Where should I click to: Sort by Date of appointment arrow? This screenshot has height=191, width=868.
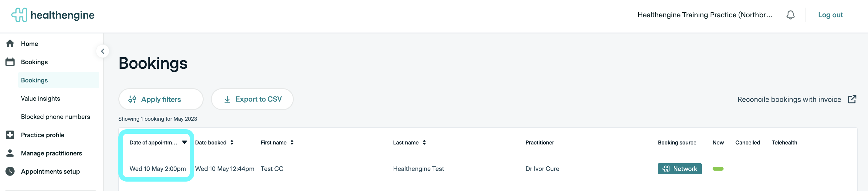[x=184, y=142]
